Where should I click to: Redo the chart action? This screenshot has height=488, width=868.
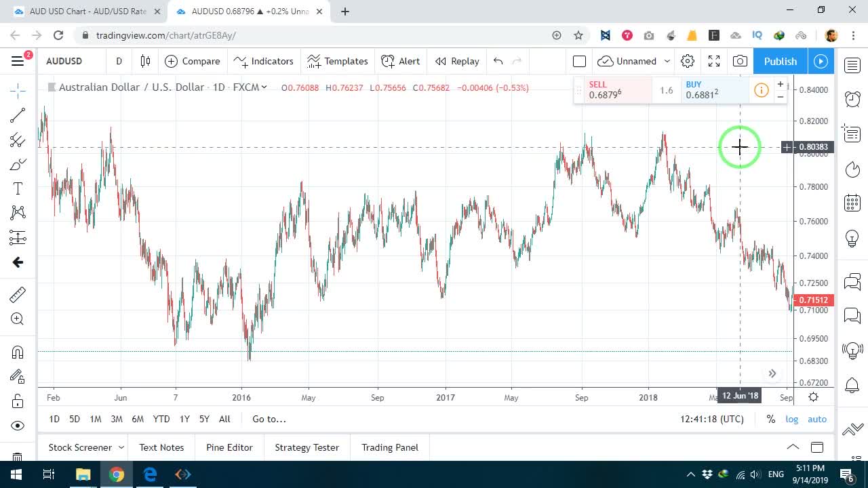517,61
